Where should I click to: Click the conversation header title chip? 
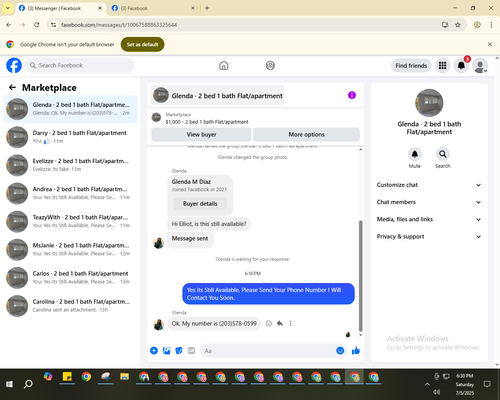[x=218, y=96]
